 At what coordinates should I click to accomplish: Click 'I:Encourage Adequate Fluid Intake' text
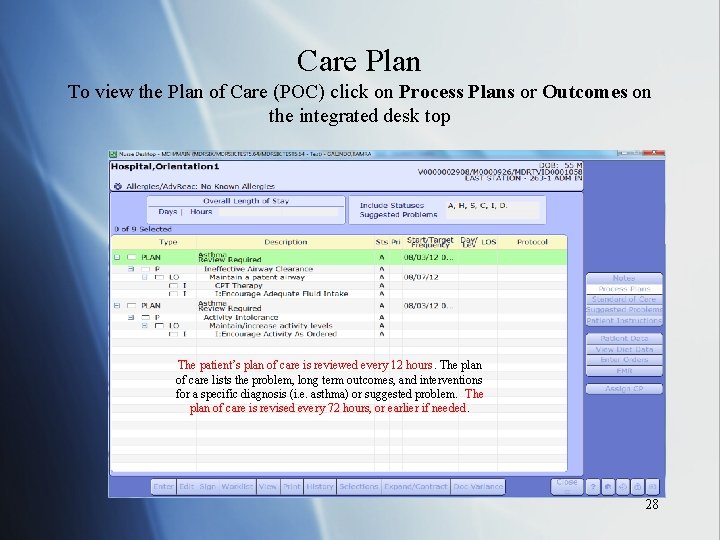click(281, 293)
